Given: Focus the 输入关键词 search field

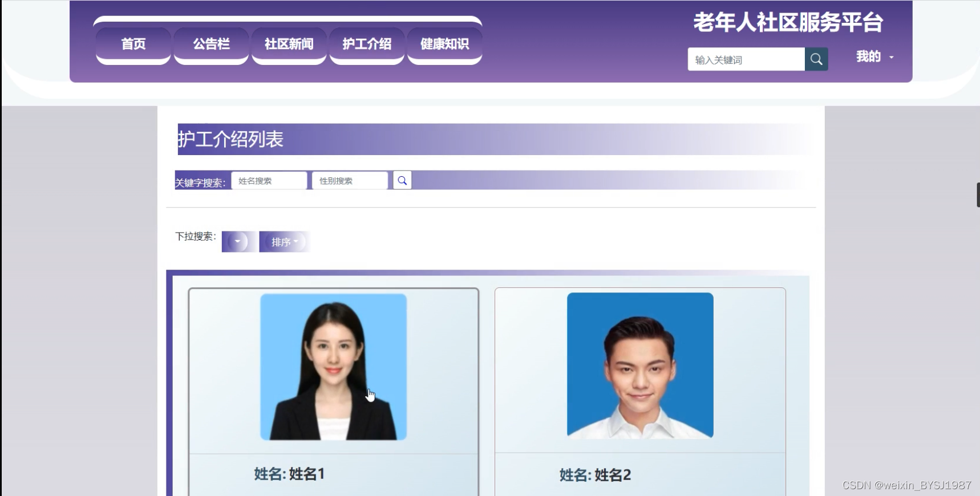Looking at the screenshot, I should (x=746, y=59).
